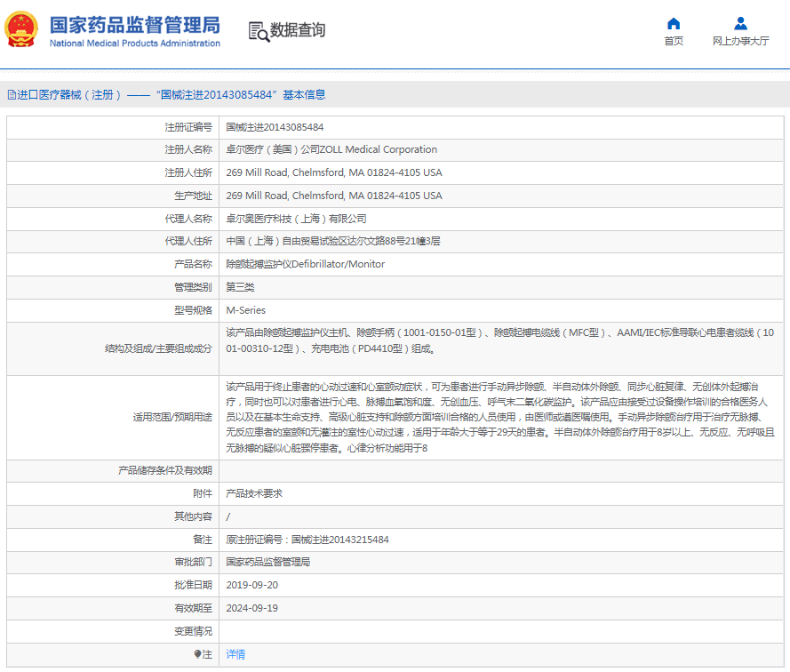Select the 注册人名称 label
Image resolution: width=790 pixels, height=672 pixels.
[188, 149]
